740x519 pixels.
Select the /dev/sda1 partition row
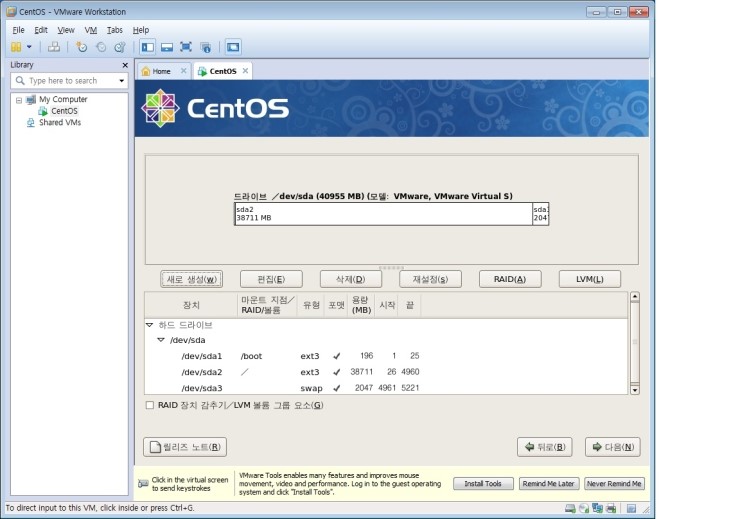[386, 356]
